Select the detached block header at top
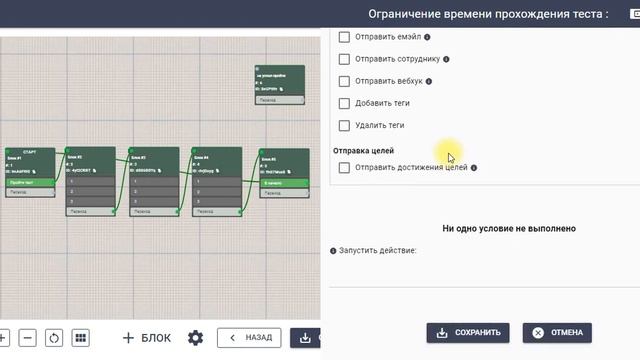The width and height of the screenshot is (640, 360). [280, 80]
